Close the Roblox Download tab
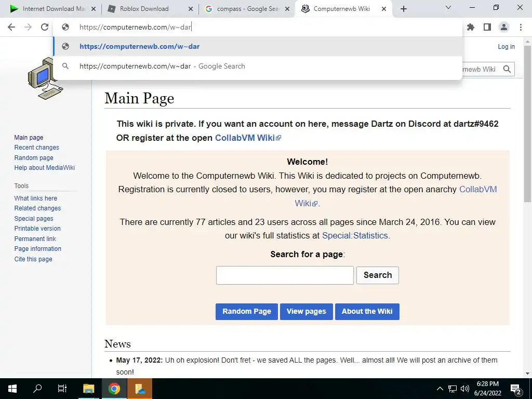532x399 pixels. tap(191, 9)
